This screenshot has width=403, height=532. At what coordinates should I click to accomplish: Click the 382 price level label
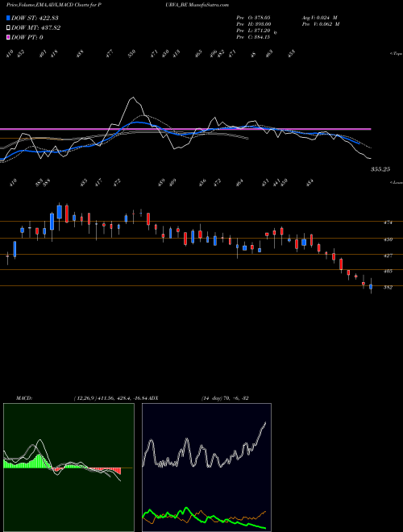[x=388, y=288]
